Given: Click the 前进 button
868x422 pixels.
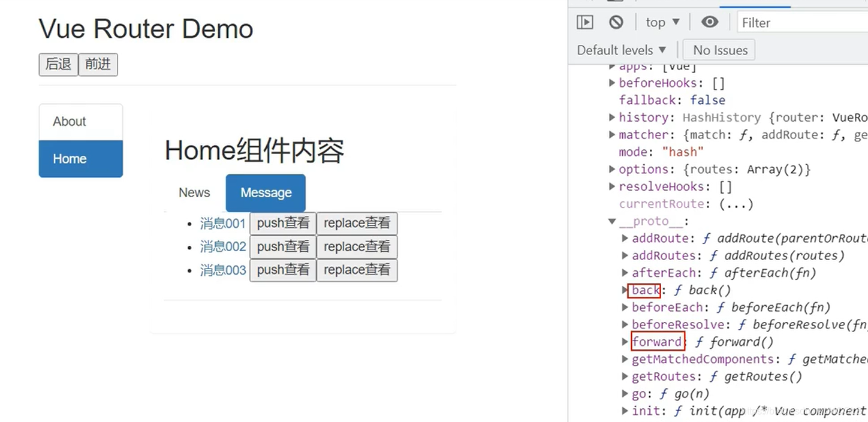Looking at the screenshot, I should point(98,64).
